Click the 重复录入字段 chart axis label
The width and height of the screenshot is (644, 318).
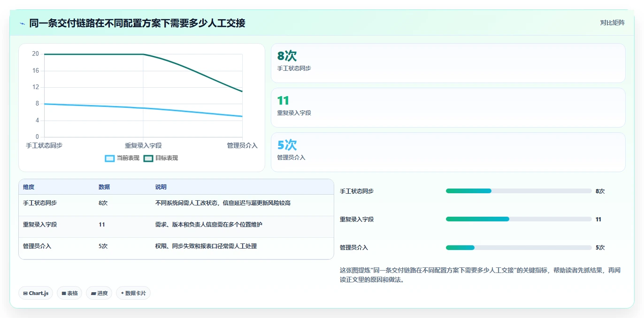click(x=143, y=145)
